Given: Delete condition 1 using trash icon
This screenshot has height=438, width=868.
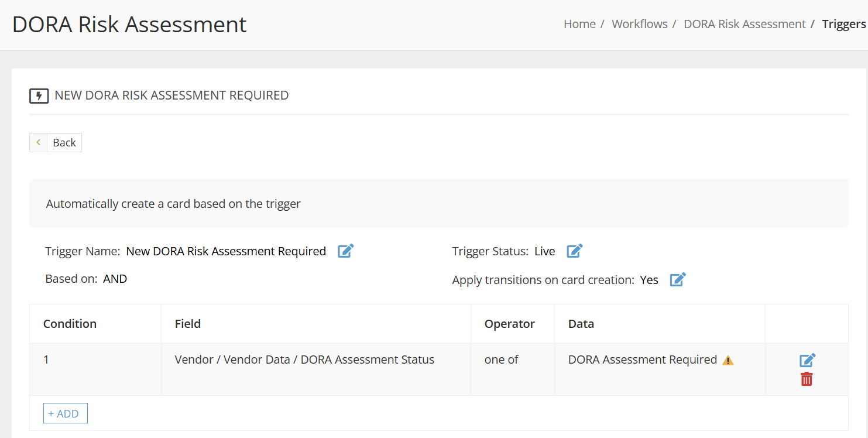Looking at the screenshot, I should (x=807, y=379).
